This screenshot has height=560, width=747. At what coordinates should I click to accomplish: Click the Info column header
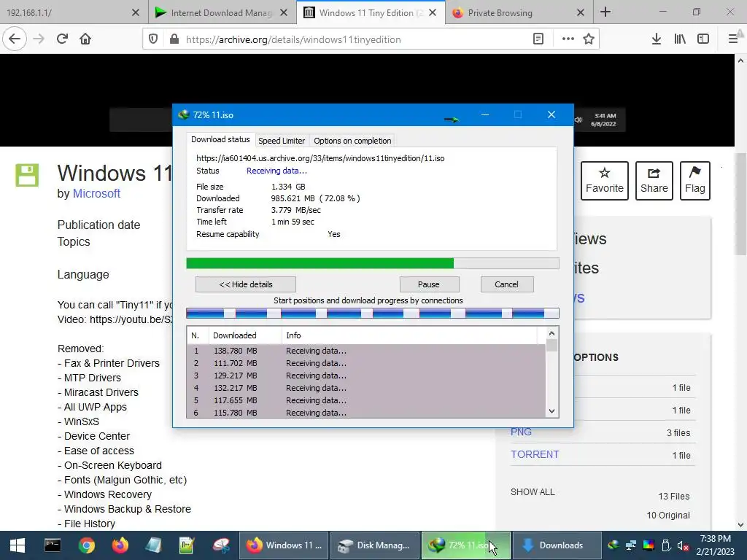click(409, 335)
